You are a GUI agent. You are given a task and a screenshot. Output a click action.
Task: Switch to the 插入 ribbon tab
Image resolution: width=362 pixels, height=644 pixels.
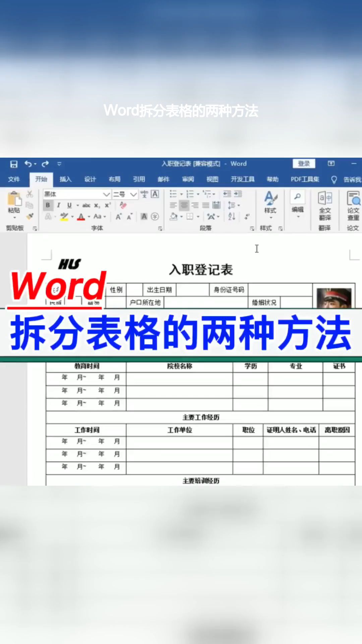65,179
